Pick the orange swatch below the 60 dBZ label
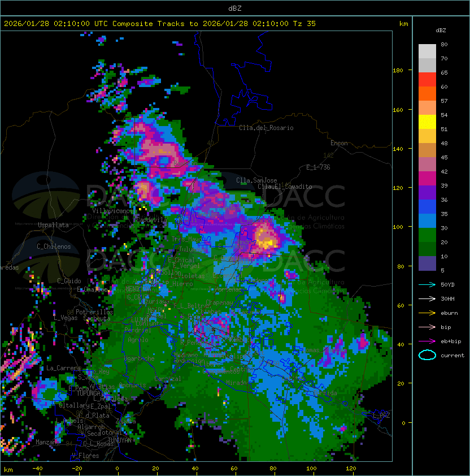Screen dimensions: 470x476 point(427,93)
